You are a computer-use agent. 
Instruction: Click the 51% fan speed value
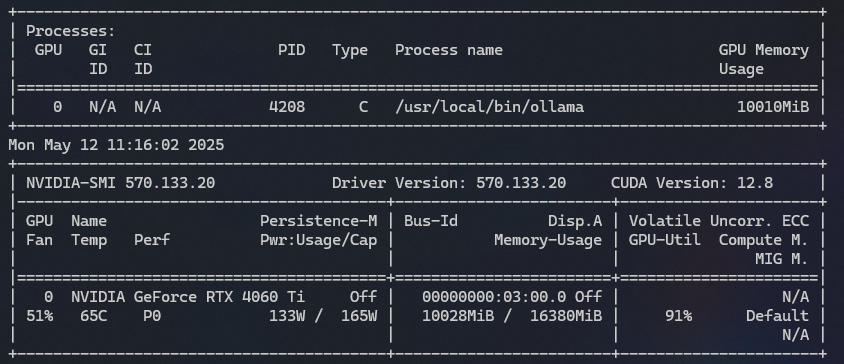click(x=40, y=316)
